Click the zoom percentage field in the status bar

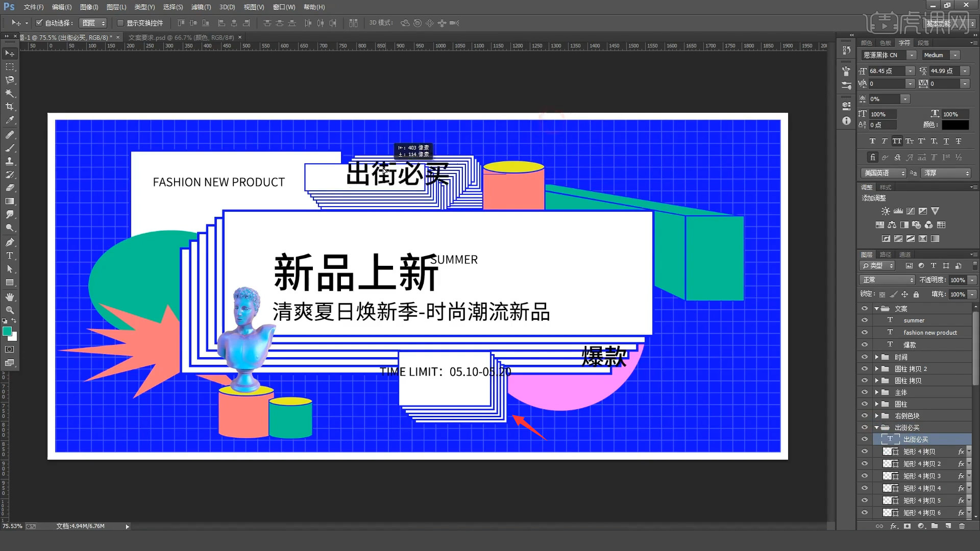(x=13, y=525)
